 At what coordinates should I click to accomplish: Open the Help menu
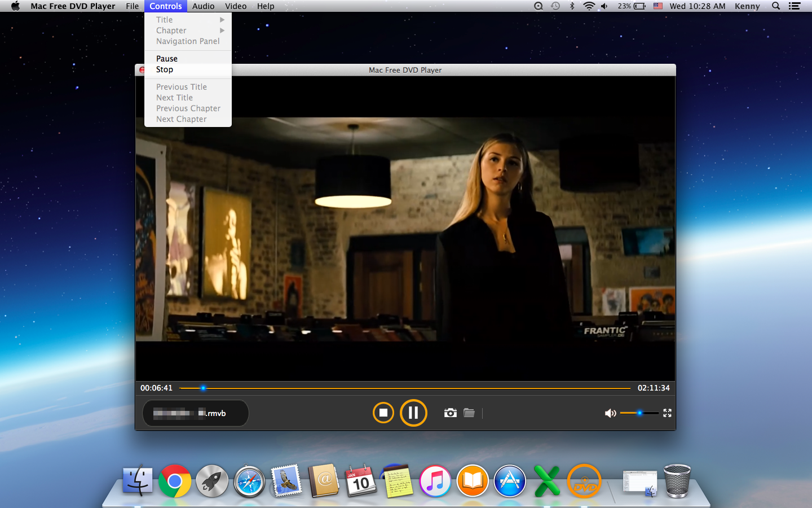(x=266, y=6)
